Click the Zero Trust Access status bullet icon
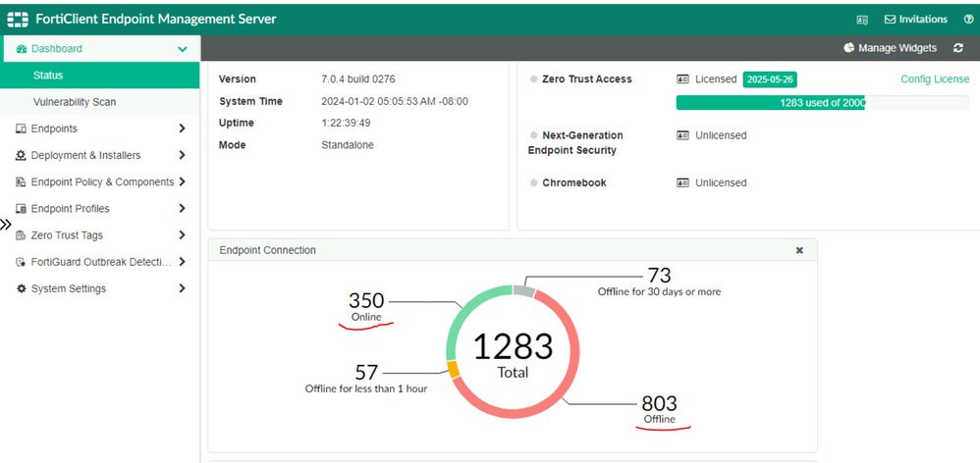 (x=533, y=79)
